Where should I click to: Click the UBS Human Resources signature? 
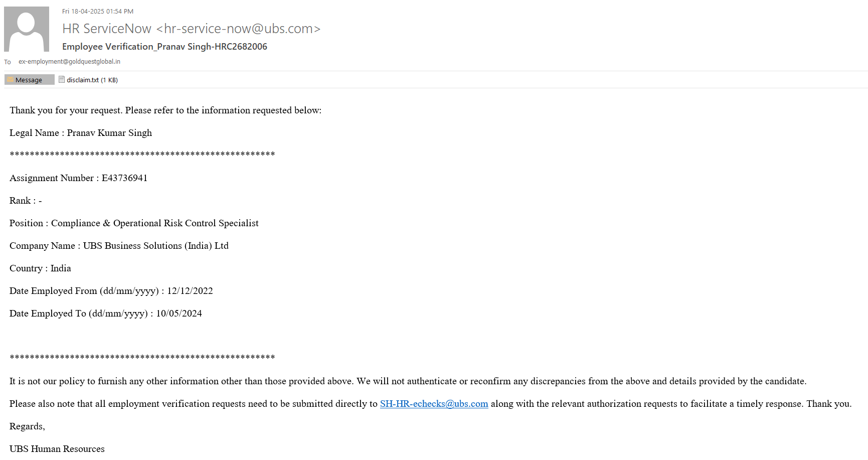57,449
